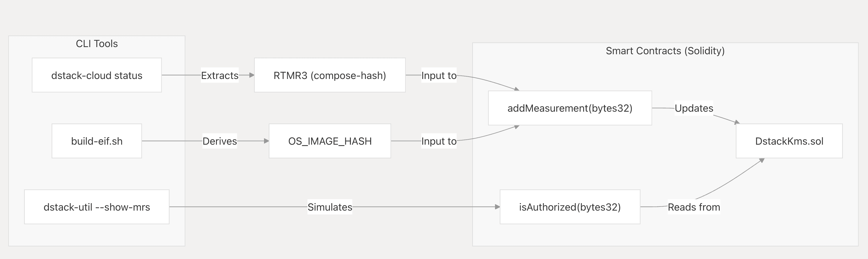Select the Reads from edge label
This screenshot has height=259, width=868.
(694, 207)
